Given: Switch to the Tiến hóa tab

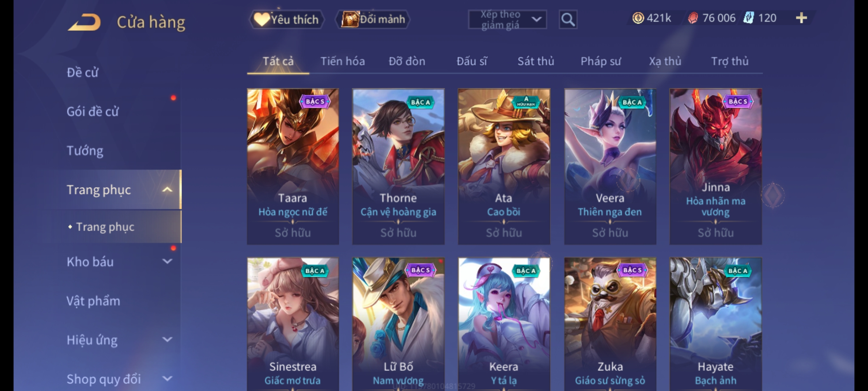Looking at the screenshot, I should coord(342,61).
